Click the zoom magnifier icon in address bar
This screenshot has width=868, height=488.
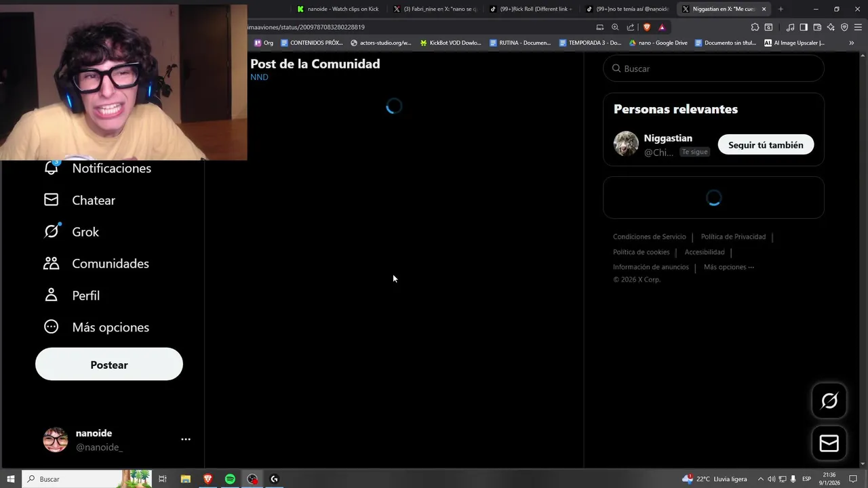(x=615, y=27)
